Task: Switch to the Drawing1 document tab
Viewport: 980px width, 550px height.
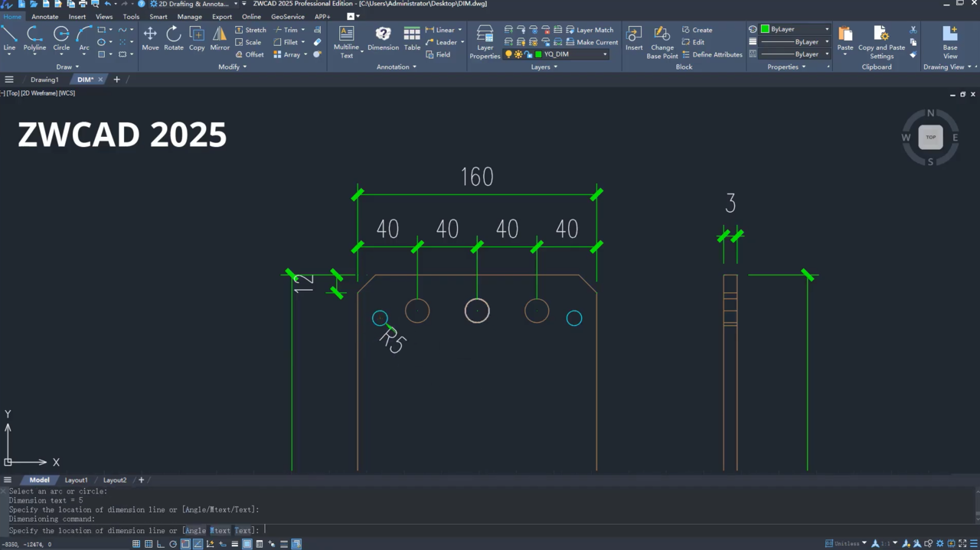Action: coord(44,80)
